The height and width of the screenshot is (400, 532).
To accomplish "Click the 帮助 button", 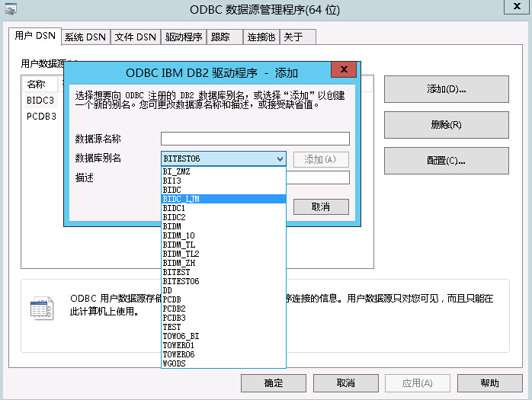I will coord(489,383).
